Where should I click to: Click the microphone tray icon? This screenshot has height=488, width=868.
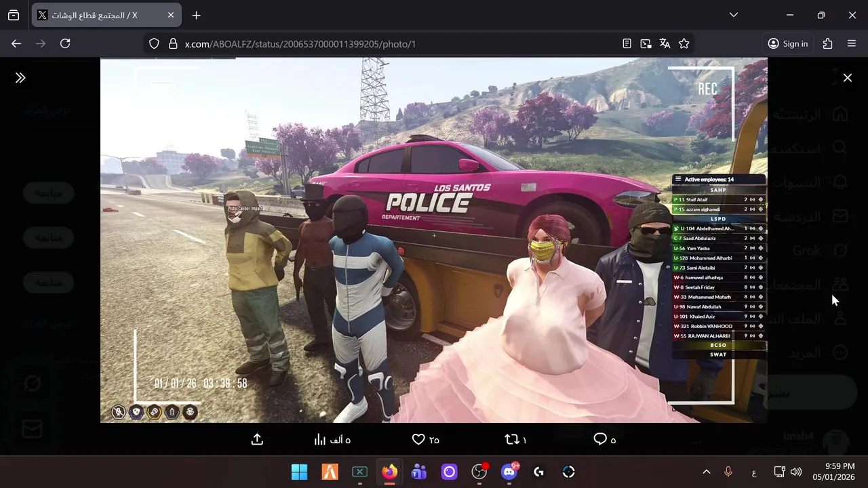coord(728,472)
